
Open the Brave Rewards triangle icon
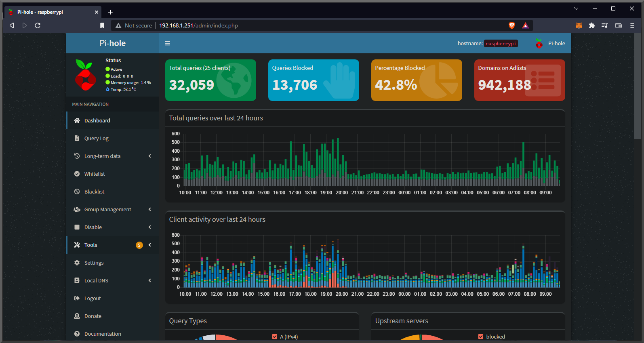525,25
